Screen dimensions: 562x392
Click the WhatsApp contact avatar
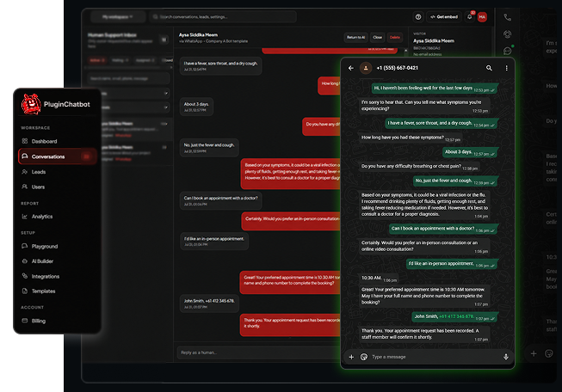[x=366, y=68]
